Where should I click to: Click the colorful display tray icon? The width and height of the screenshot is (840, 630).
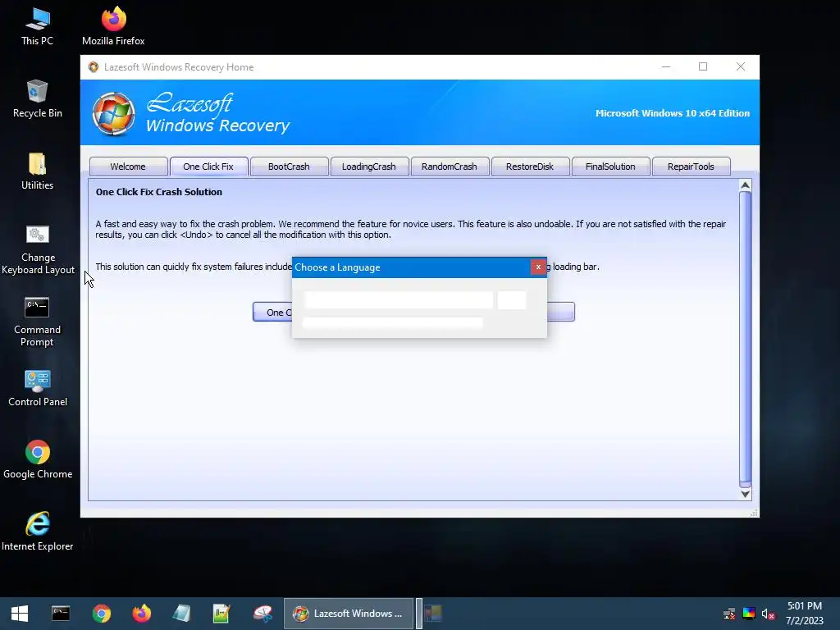(x=748, y=614)
